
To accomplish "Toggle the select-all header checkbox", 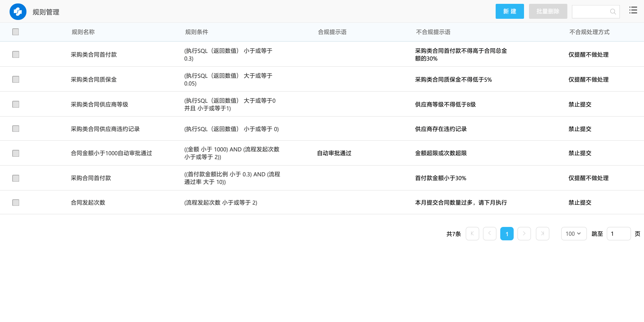I will point(16,32).
